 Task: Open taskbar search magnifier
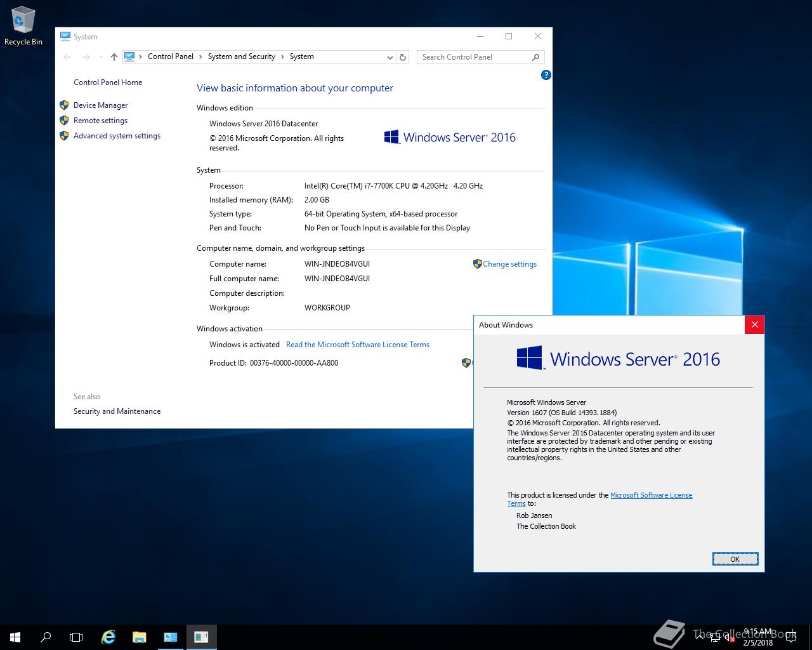click(46, 637)
